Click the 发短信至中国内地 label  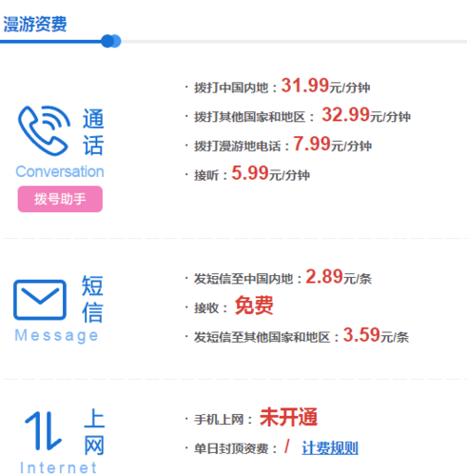click(x=243, y=279)
